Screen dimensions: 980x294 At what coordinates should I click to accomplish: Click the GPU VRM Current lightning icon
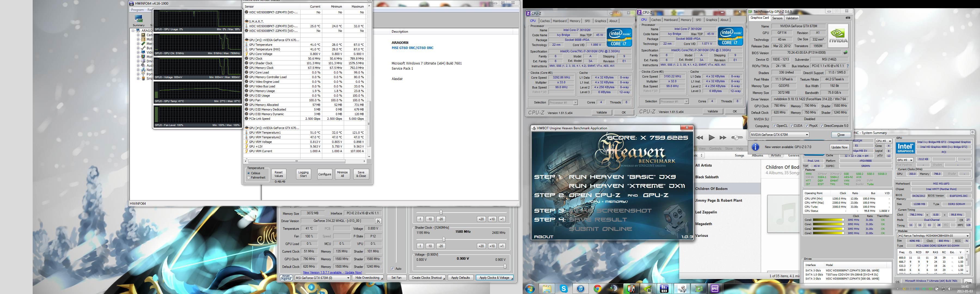click(x=247, y=151)
